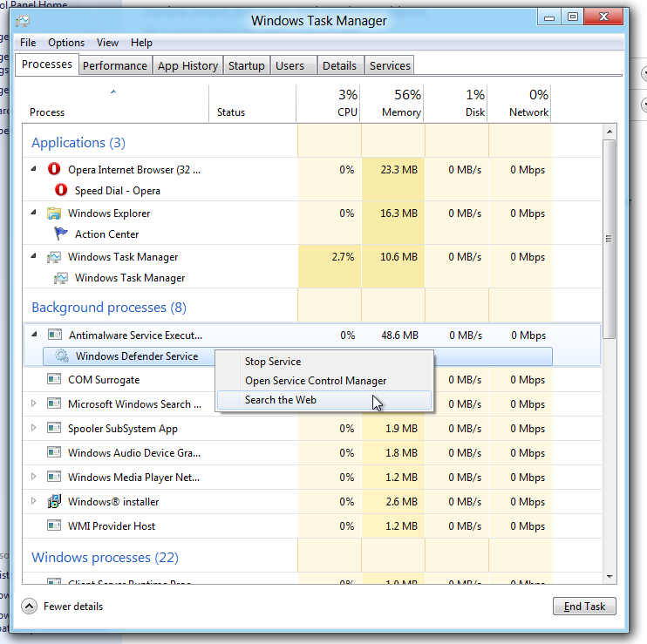Sort by the Network column header

pyautogui.click(x=519, y=104)
